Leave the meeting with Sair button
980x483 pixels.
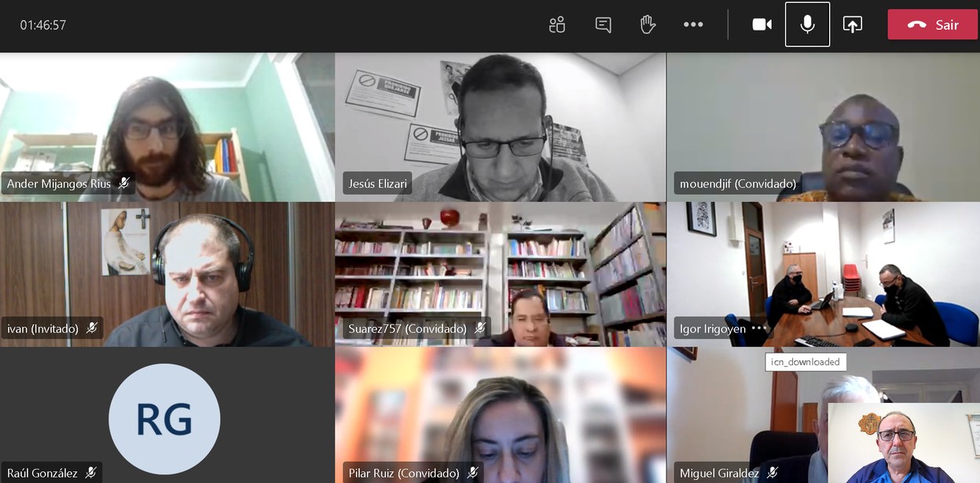(933, 24)
